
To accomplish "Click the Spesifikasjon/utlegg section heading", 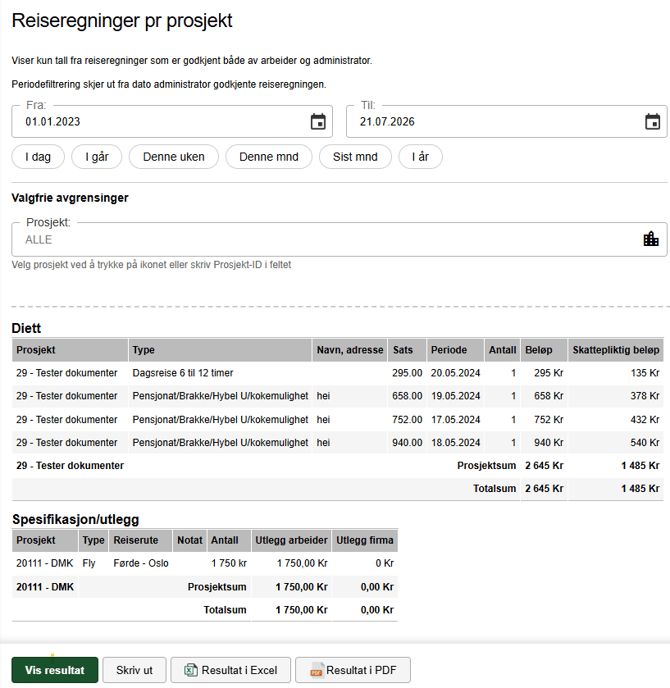I will click(x=75, y=520).
